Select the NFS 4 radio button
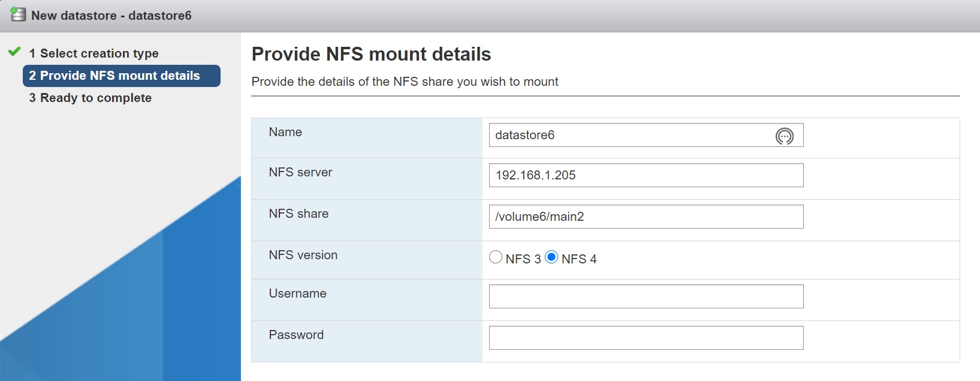Viewport: 980px width, 381px height. pyautogui.click(x=551, y=257)
